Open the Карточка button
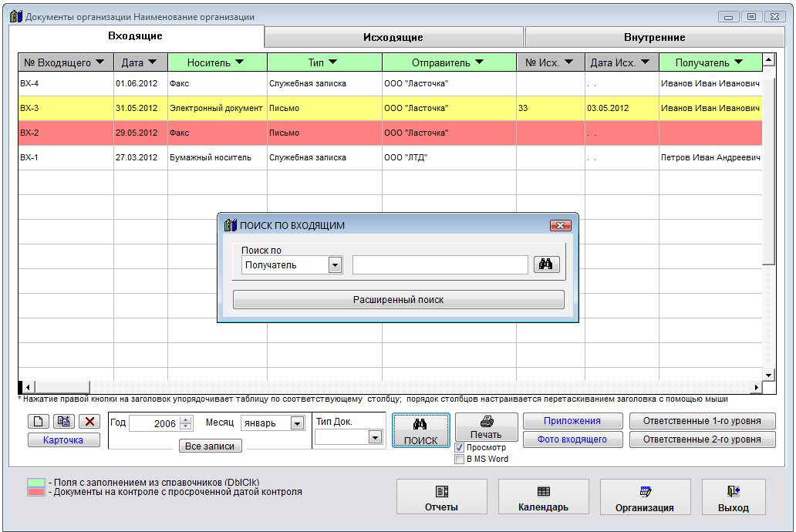Screen dimensions: 796x532 click(x=63, y=440)
